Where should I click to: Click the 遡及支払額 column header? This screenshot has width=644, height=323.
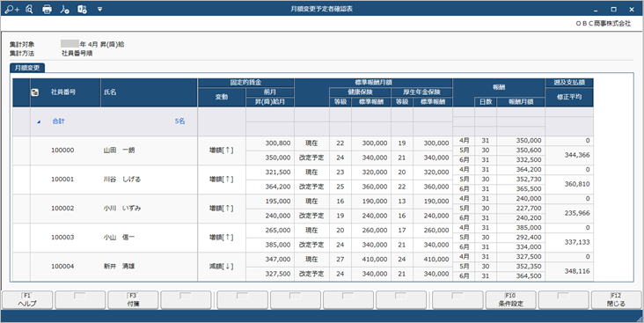point(569,83)
